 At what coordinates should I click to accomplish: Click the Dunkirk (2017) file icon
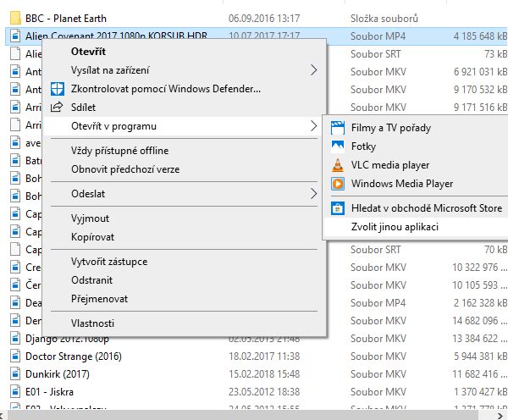tap(15, 374)
